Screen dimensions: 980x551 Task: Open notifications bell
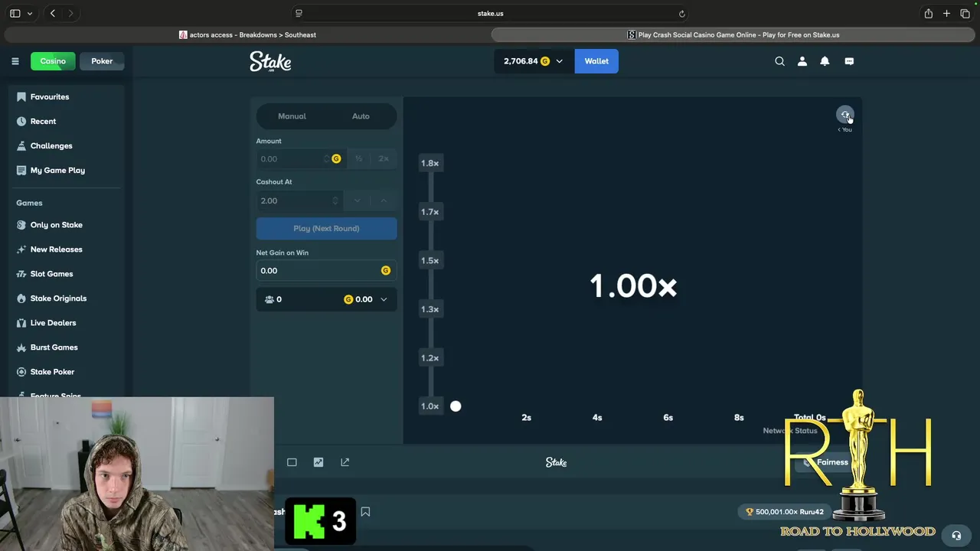(825, 61)
